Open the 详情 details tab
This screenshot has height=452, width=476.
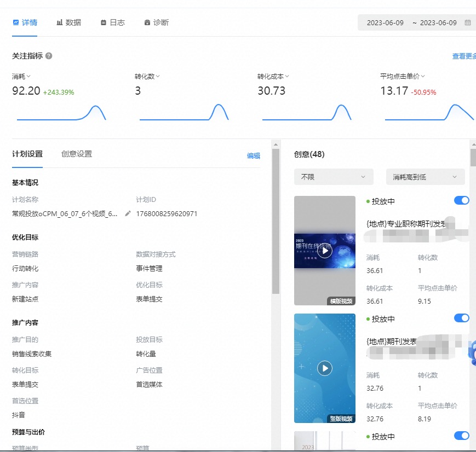tap(25, 22)
